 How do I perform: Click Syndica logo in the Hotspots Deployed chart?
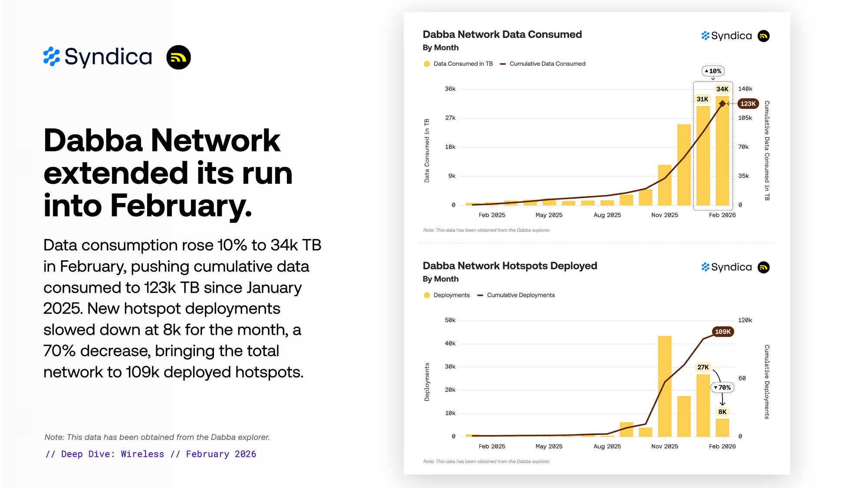727,267
